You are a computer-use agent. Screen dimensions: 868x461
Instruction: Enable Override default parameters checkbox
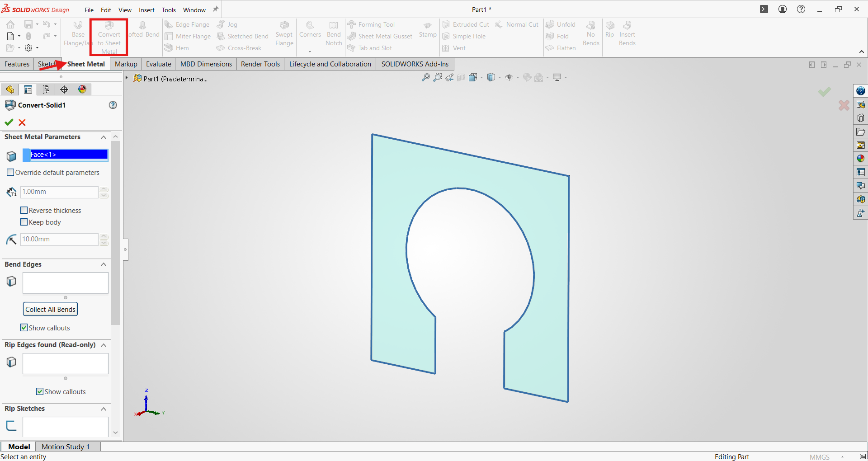pyautogui.click(x=10, y=172)
